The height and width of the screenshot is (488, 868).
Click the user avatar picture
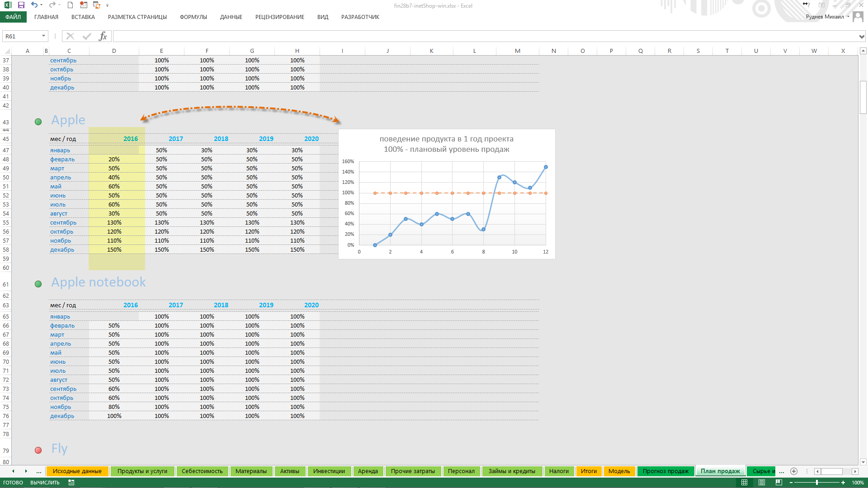click(858, 17)
